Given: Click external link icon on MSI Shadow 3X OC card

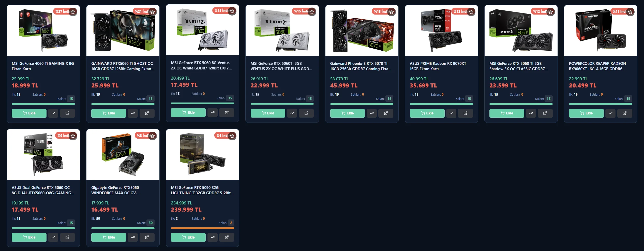Looking at the screenshot, I should (x=545, y=113).
